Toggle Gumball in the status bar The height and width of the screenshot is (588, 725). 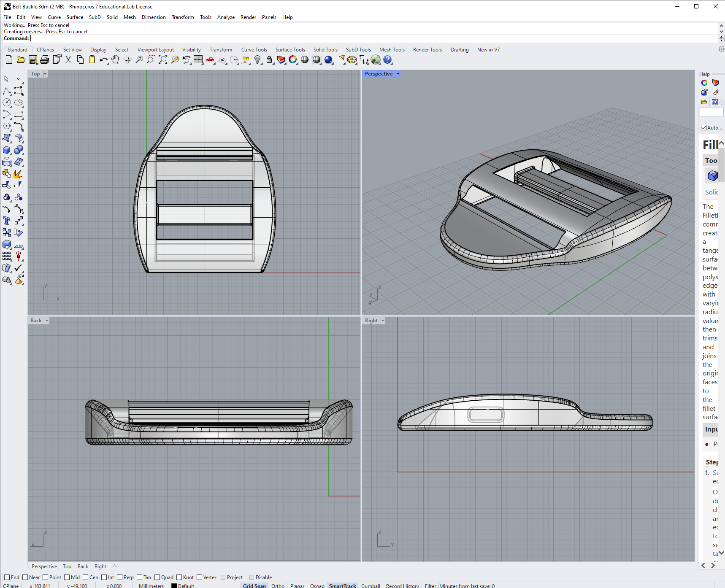371,585
